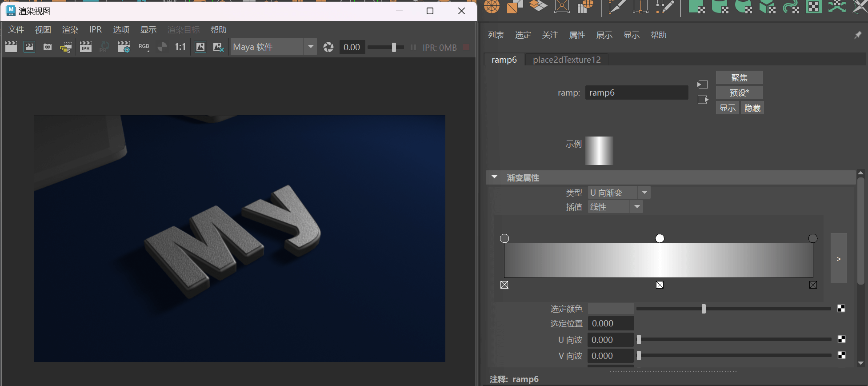Click 聚焦 button
Image resolution: width=868 pixels, height=386 pixels.
pyautogui.click(x=739, y=78)
